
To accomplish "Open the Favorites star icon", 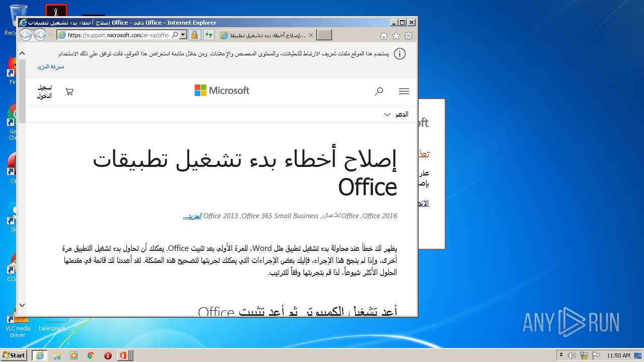I will [396, 36].
